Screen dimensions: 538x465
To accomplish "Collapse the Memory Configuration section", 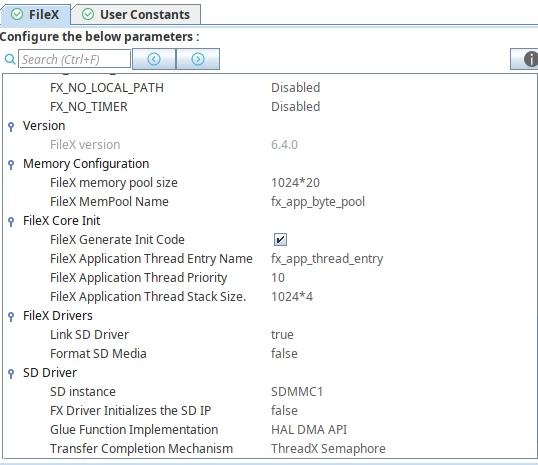I will tap(11, 165).
